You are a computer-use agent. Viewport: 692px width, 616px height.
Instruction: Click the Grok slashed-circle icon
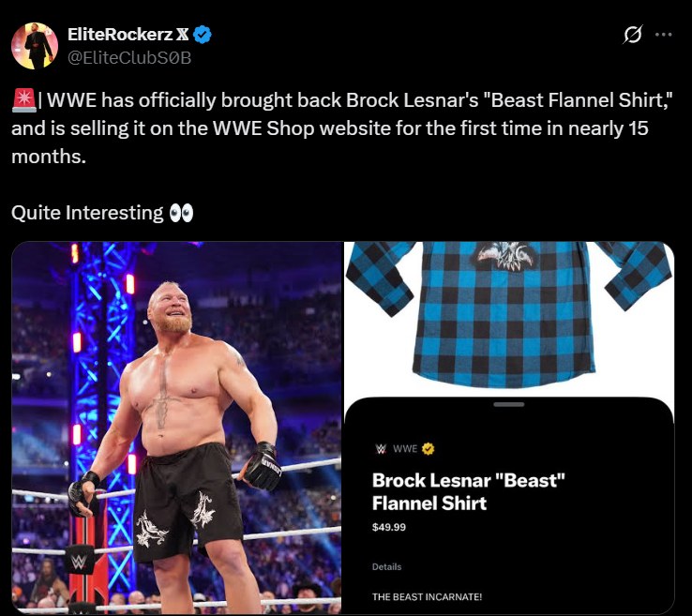pyautogui.click(x=632, y=35)
